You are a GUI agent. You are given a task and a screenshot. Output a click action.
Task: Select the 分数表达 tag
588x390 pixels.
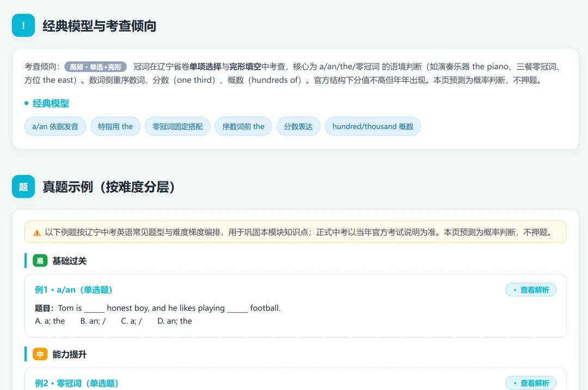(298, 126)
